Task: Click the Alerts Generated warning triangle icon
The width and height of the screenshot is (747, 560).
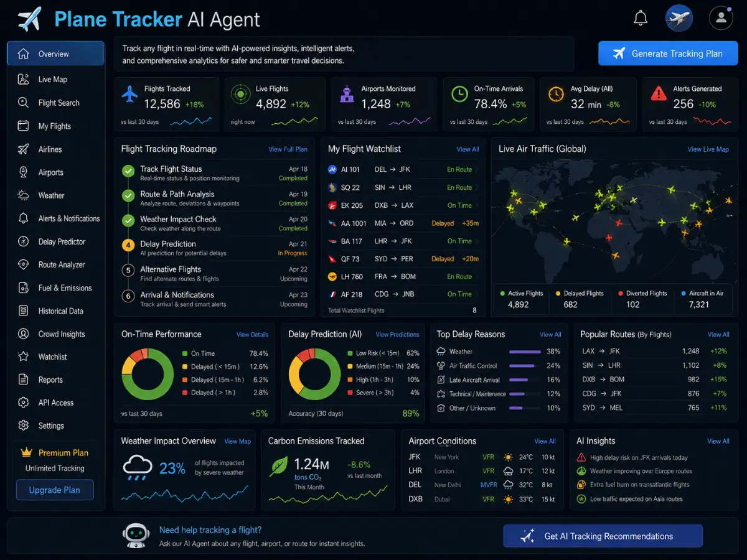Action: click(658, 94)
